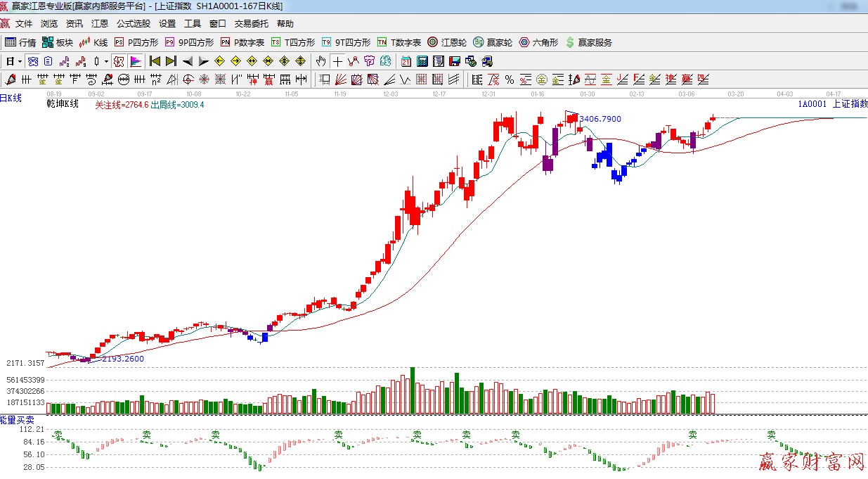Toggle the hand pan tool
Screen dimensions: 868x479
pyautogui.click(x=321, y=61)
